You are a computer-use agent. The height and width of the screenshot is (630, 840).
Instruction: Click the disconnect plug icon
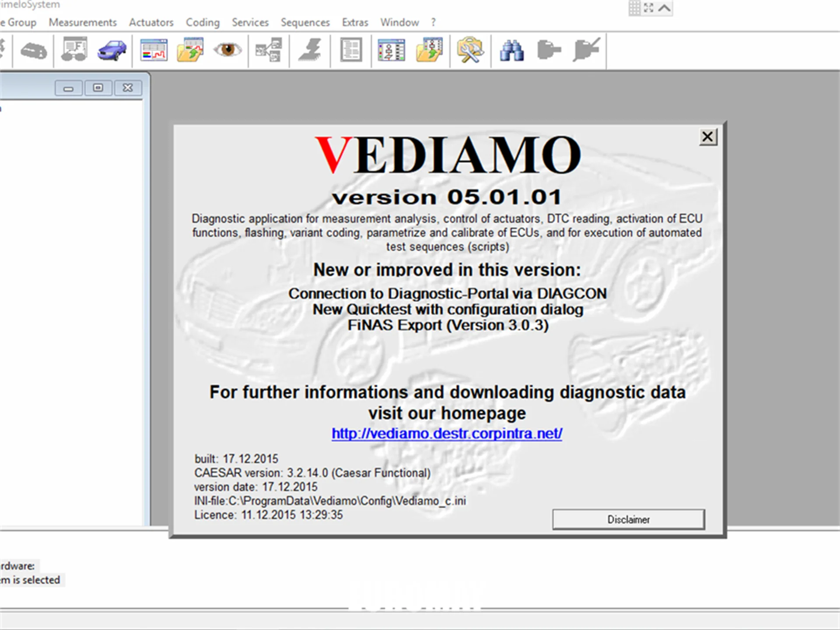click(586, 49)
